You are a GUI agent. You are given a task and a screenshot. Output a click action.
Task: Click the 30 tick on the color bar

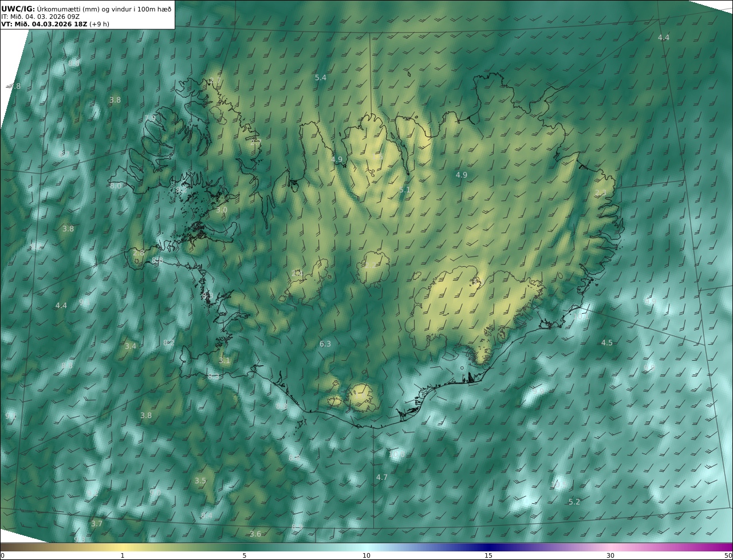(x=610, y=555)
